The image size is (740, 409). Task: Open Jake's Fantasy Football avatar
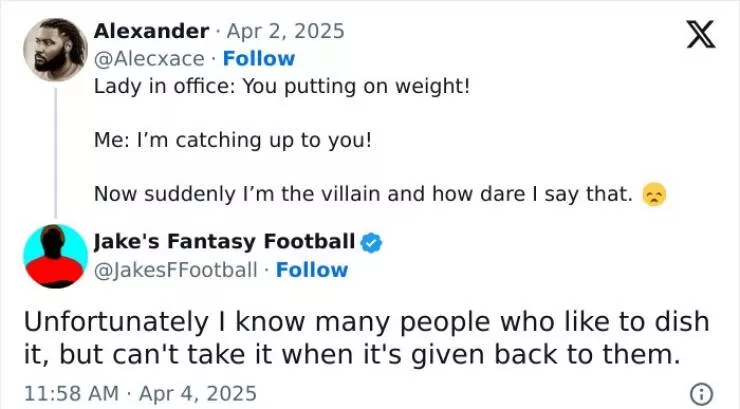tap(55, 256)
